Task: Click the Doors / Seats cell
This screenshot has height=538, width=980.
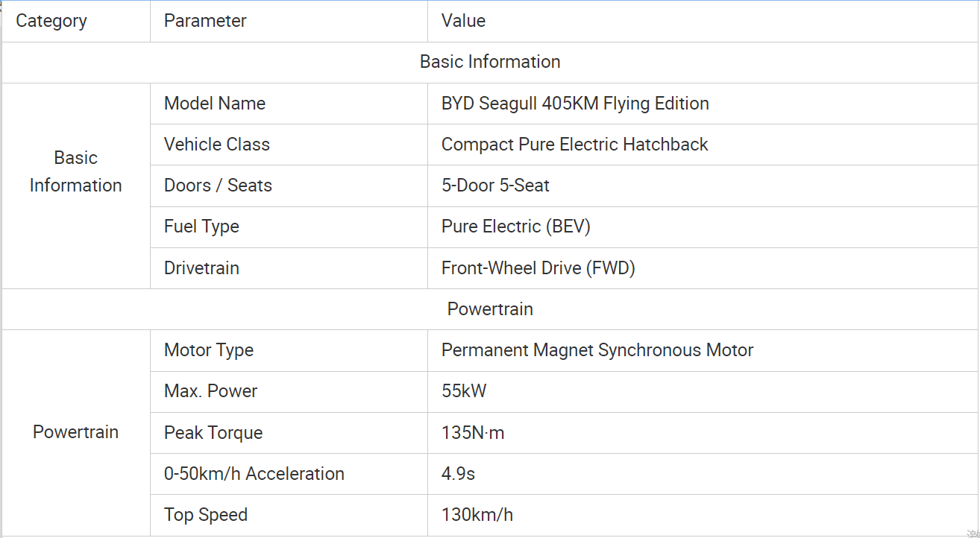Action: pyautogui.click(x=289, y=186)
